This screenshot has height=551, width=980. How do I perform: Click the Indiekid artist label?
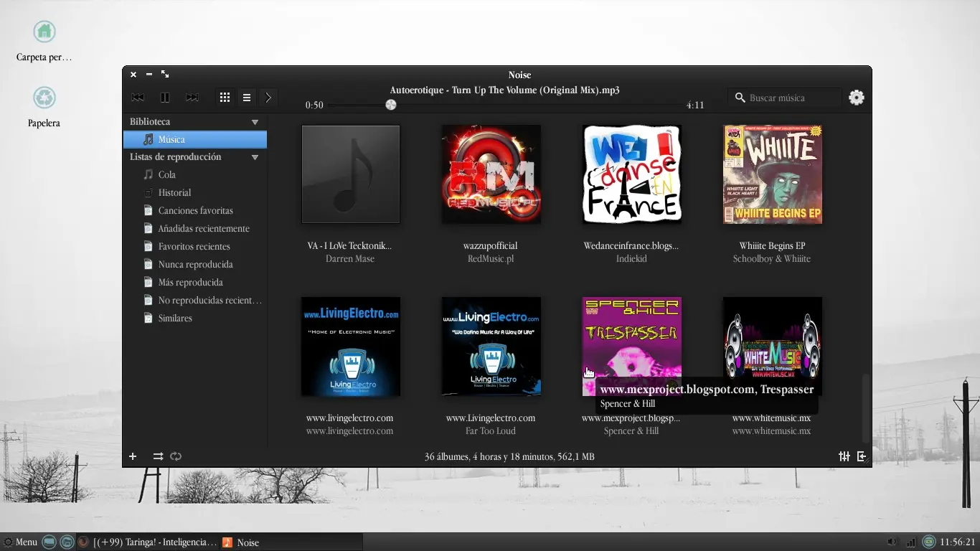631,259
